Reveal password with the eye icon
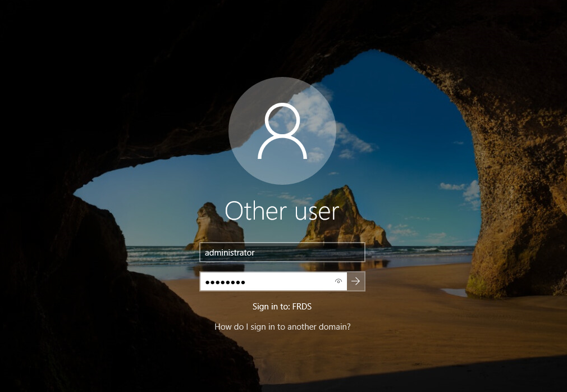The image size is (567, 392). coord(339,281)
